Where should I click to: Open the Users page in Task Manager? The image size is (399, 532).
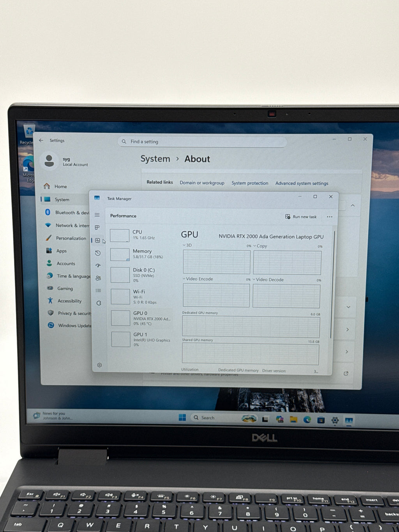click(98, 278)
